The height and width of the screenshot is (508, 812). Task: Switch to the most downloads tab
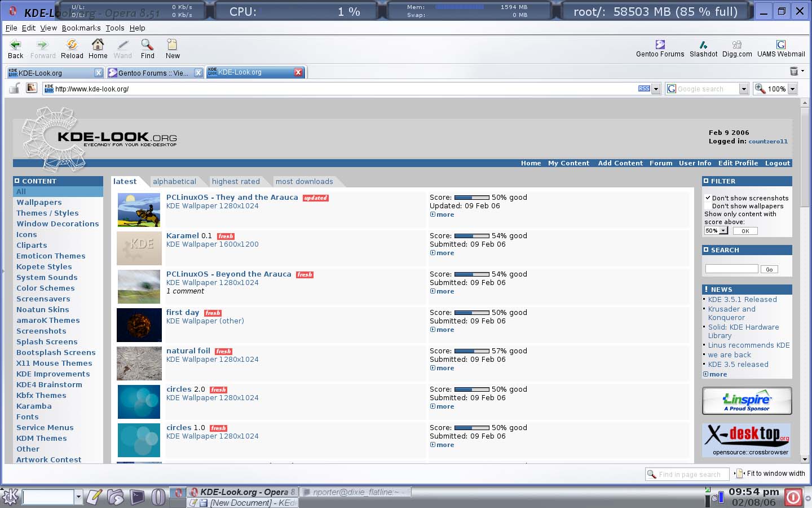304,181
